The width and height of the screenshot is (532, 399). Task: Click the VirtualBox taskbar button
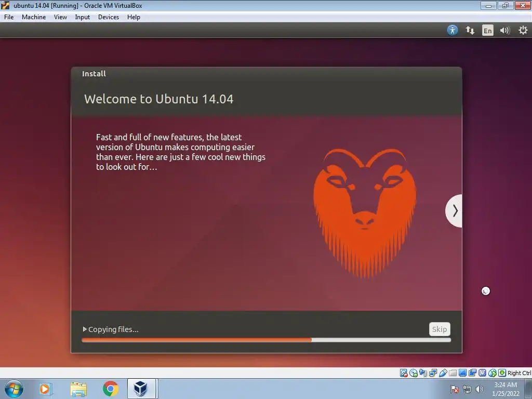point(141,389)
